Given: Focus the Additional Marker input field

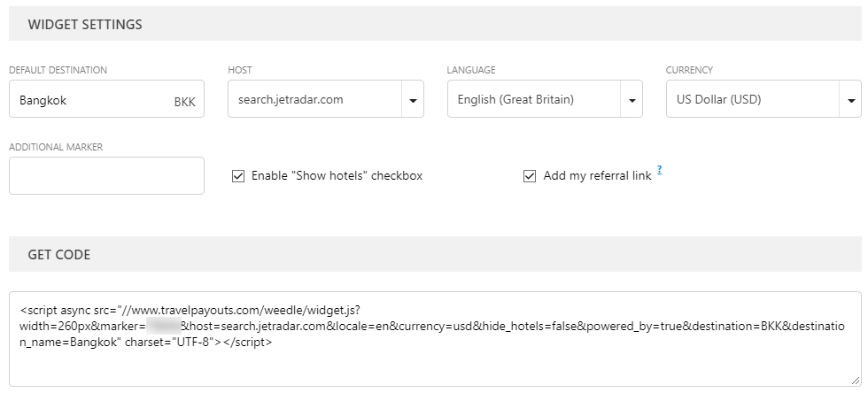Looking at the screenshot, I should click(x=106, y=175).
